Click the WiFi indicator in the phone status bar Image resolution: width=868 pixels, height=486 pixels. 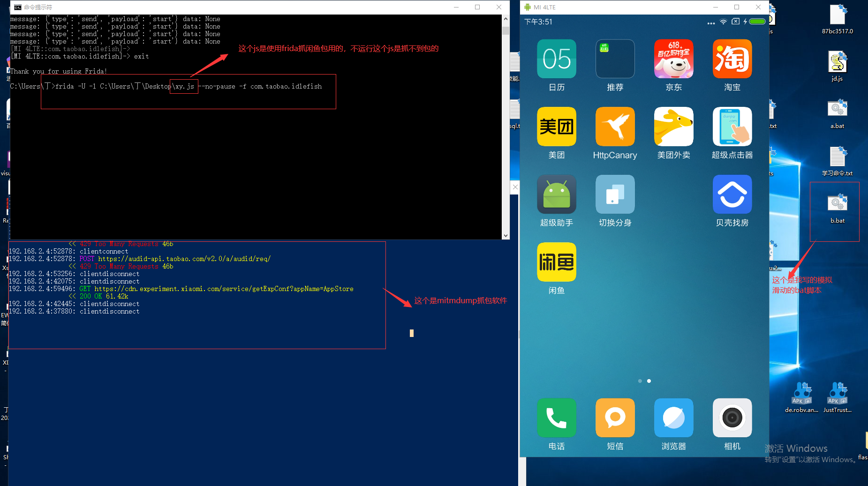(x=723, y=22)
